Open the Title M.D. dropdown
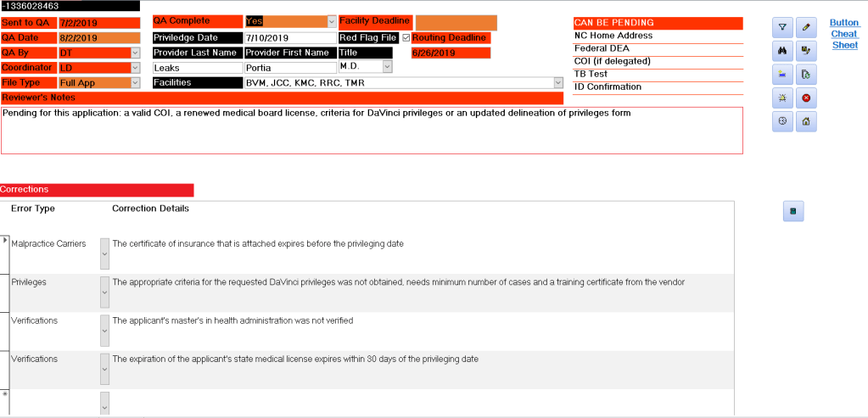Image resolution: width=868 pixels, height=418 pixels. 387,67
